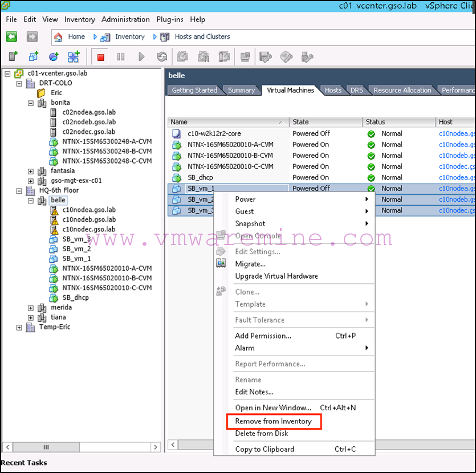476x473 pixels.
Task: Click the Migrate icon in context menu
Action: pos(221,263)
